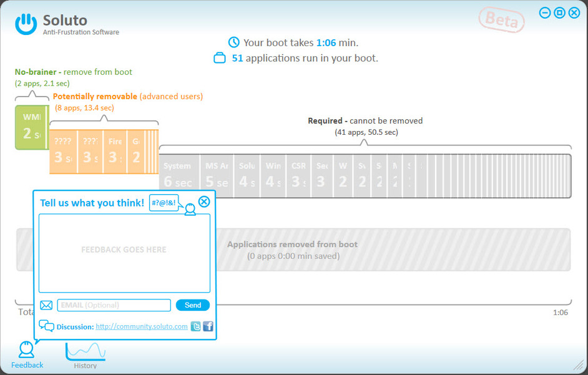Click the Soluto power logo icon

coord(26,24)
